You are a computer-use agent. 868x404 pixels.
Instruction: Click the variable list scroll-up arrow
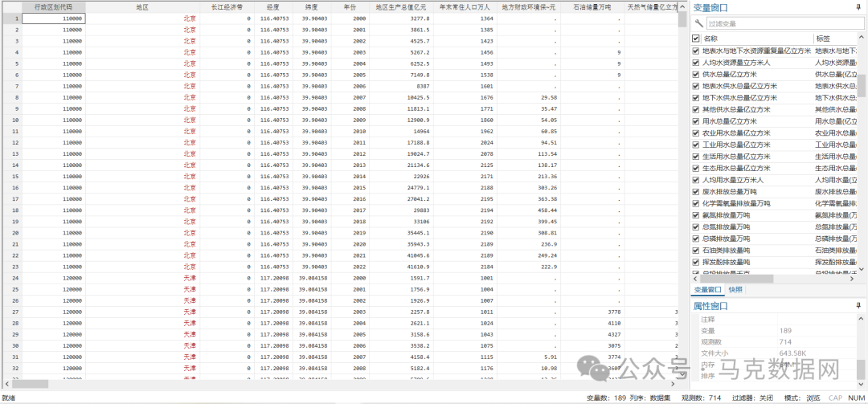pyautogui.click(x=862, y=38)
